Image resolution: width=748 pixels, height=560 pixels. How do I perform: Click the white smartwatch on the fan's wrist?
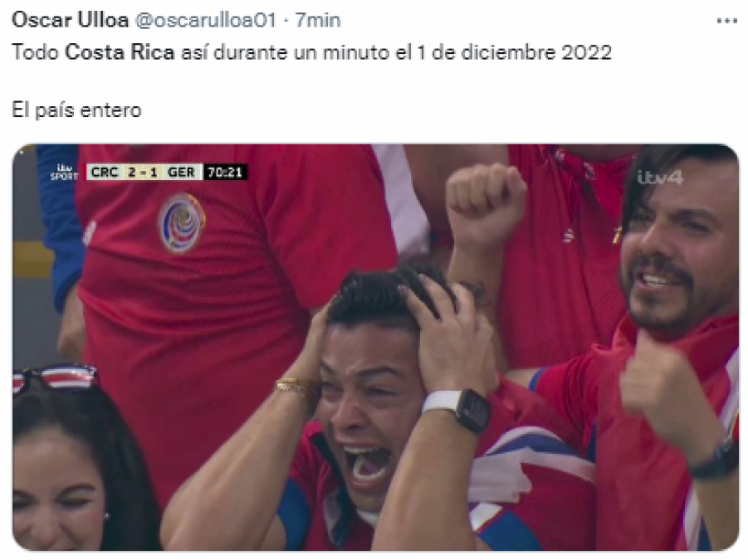(457, 408)
